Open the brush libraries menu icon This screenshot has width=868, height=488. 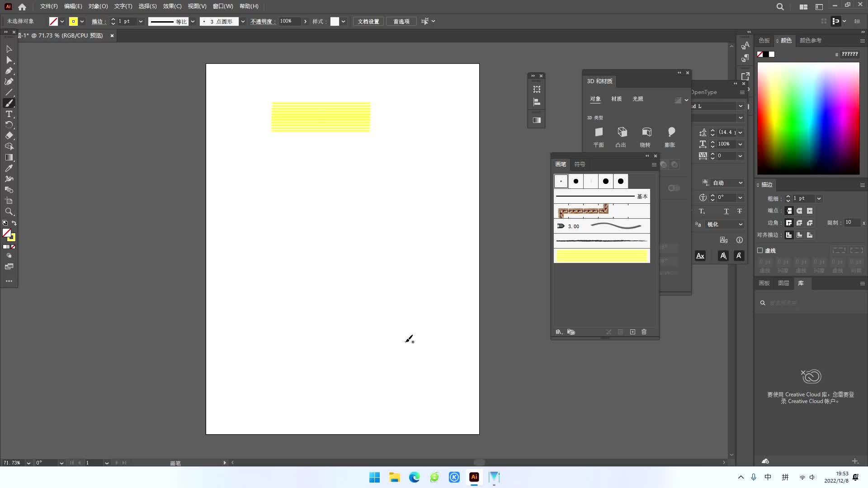click(x=559, y=332)
